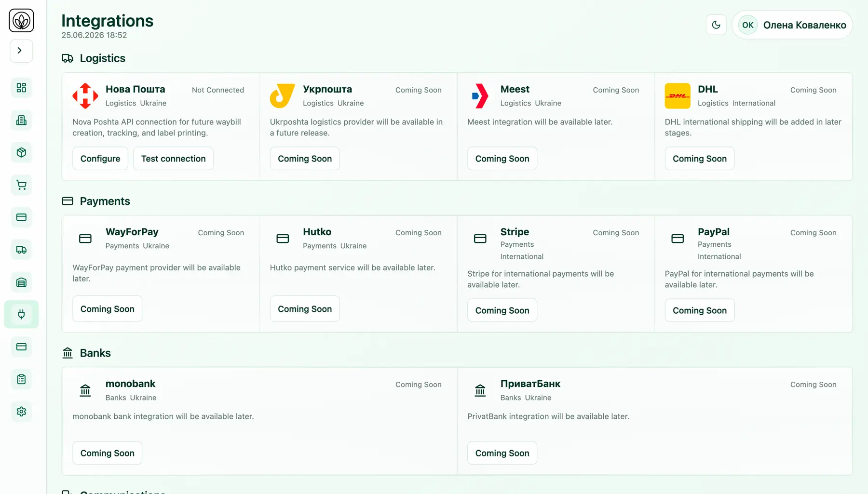Image resolution: width=868 pixels, height=494 pixels.
Task: Click Coming Soon button under PayPal
Action: [700, 310]
